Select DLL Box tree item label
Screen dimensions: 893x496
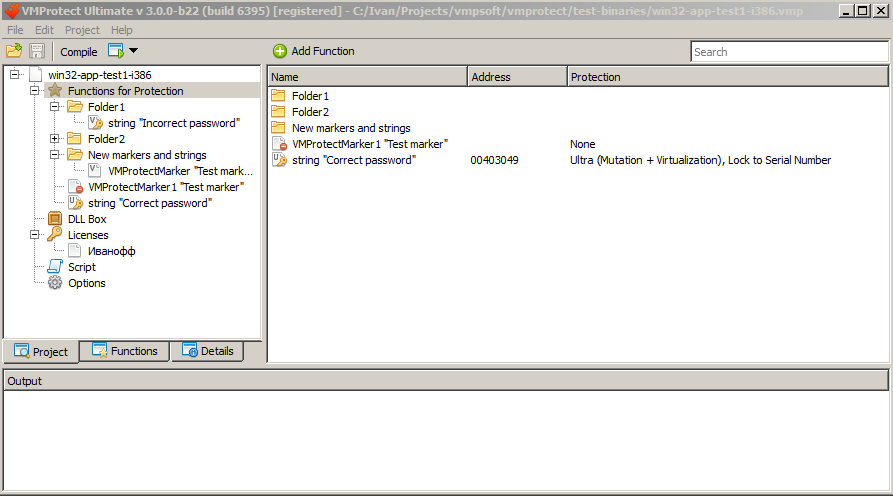[x=87, y=219]
